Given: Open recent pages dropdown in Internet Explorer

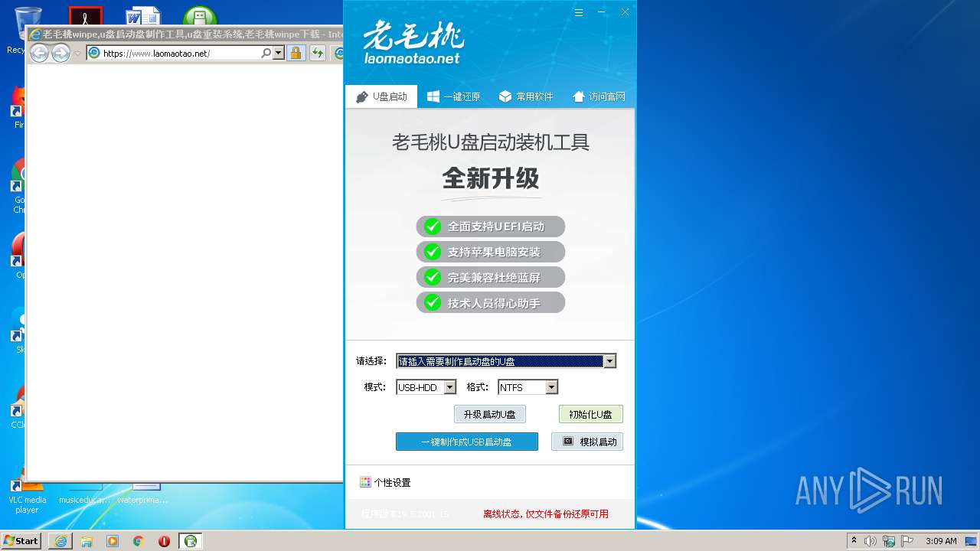Looking at the screenshot, I should [77, 54].
